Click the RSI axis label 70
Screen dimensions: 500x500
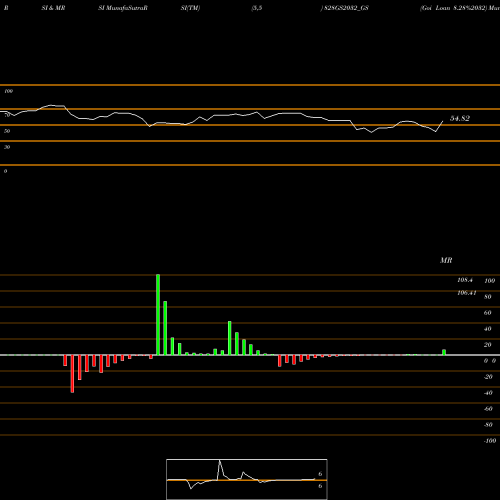7,115
